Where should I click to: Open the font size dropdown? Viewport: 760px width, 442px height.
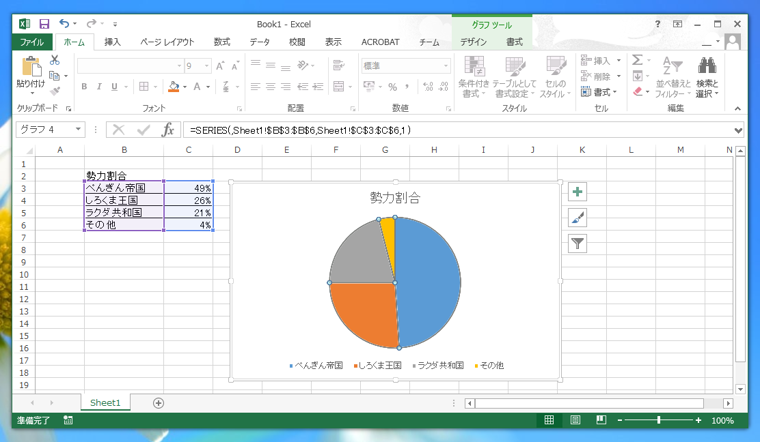click(x=207, y=65)
